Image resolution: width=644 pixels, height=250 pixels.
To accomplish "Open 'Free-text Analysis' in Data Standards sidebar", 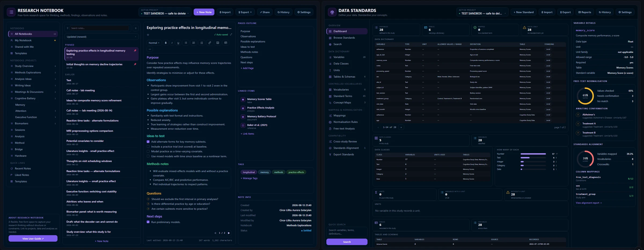I will pyautogui.click(x=347, y=129).
